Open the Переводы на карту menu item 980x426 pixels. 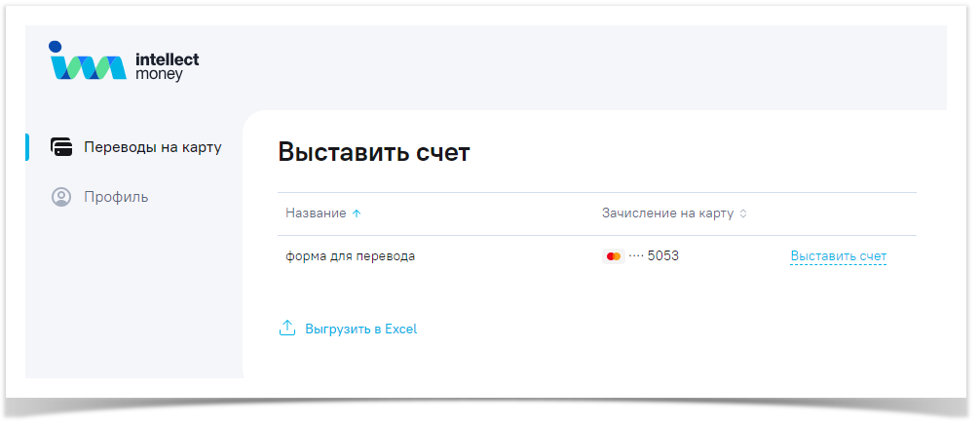152,147
